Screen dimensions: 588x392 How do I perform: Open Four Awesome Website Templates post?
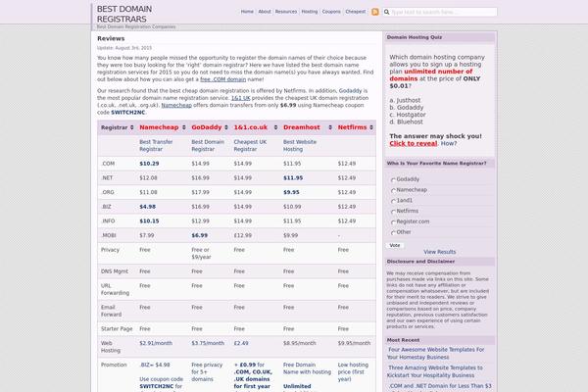click(436, 354)
